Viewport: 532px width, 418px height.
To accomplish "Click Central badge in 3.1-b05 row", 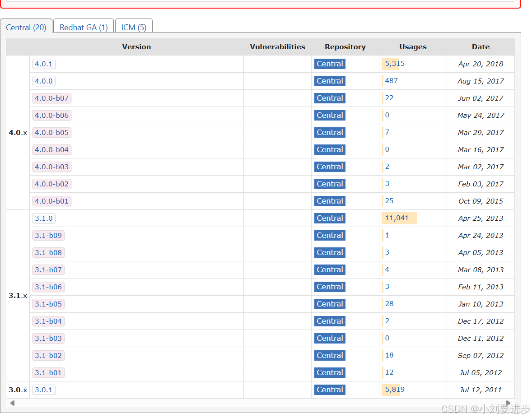I will click(x=330, y=304).
